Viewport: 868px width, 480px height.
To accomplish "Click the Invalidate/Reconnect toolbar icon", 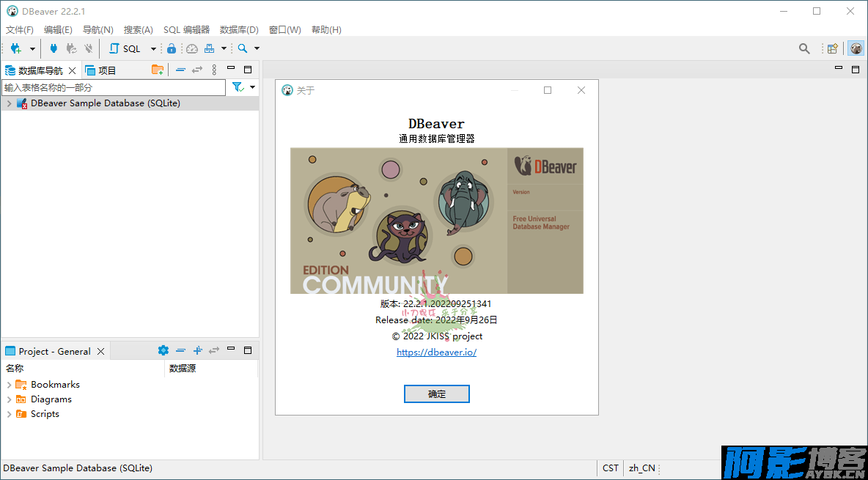I will (71, 48).
